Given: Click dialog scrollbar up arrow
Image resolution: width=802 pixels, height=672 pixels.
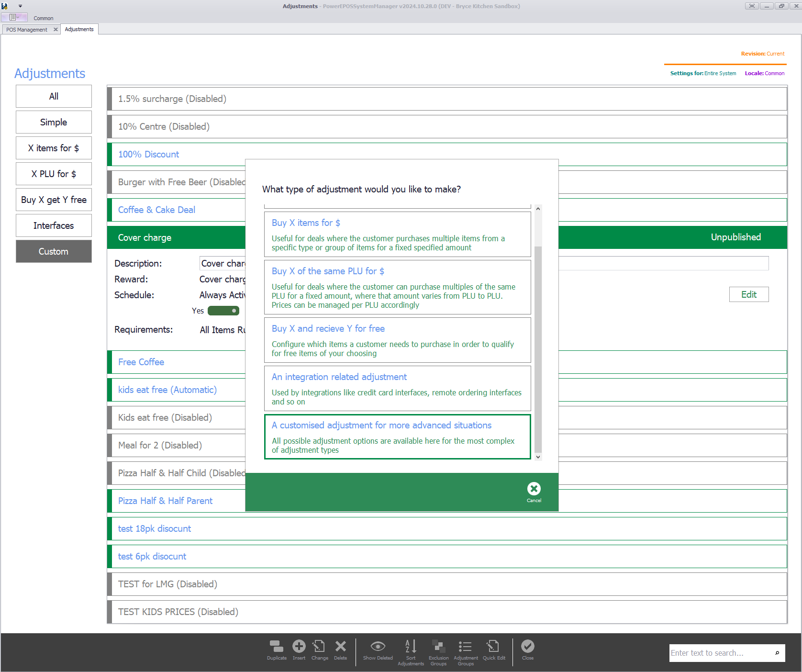Looking at the screenshot, I should [538, 209].
